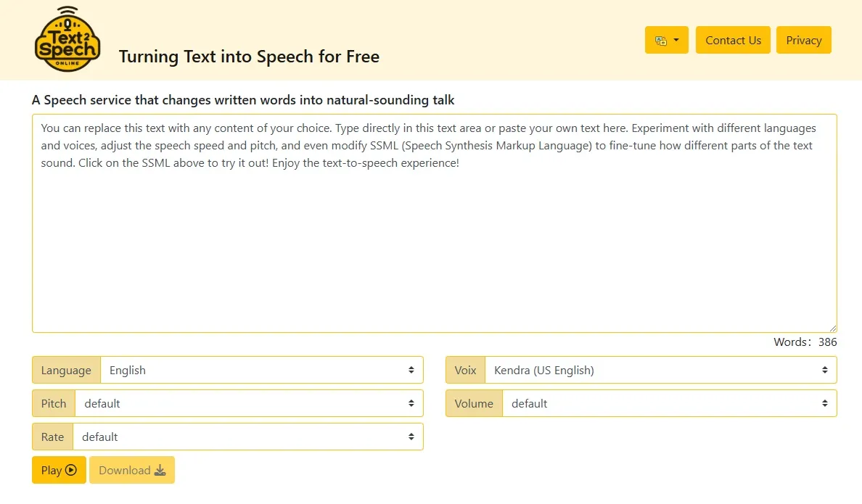Click the stepper arrows on Language selector

[x=413, y=370]
